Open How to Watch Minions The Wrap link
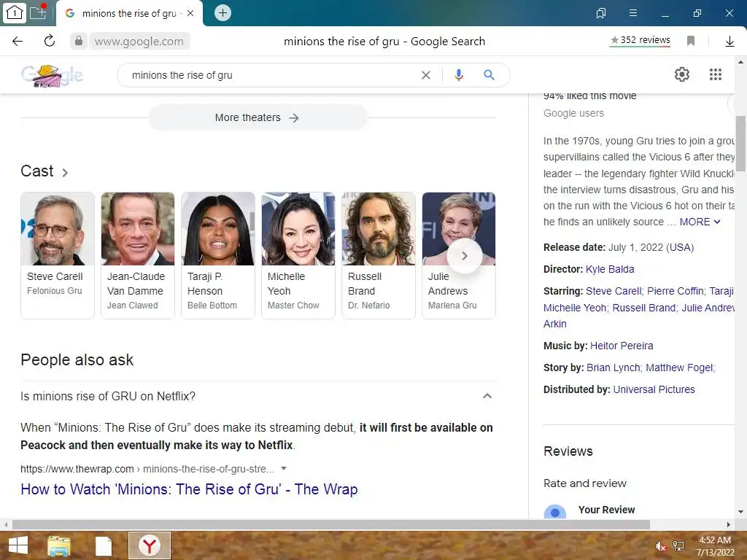The width and height of the screenshot is (747, 560). [189, 489]
